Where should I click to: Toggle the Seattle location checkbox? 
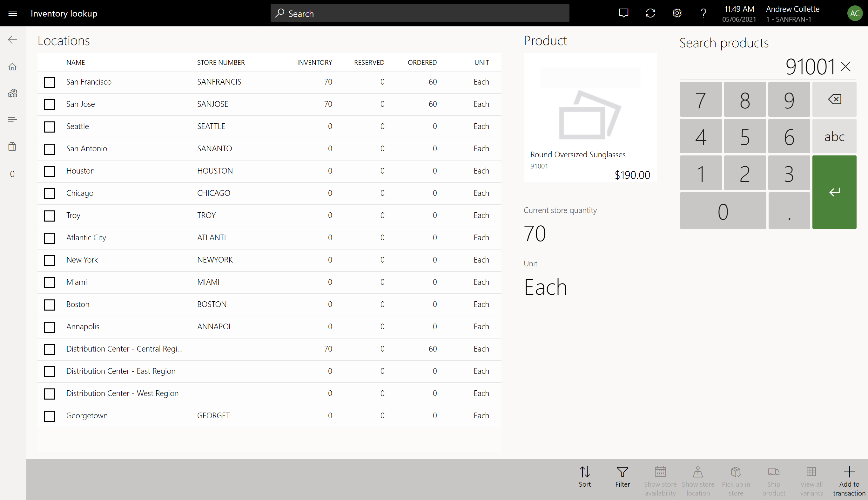[50, 126]
